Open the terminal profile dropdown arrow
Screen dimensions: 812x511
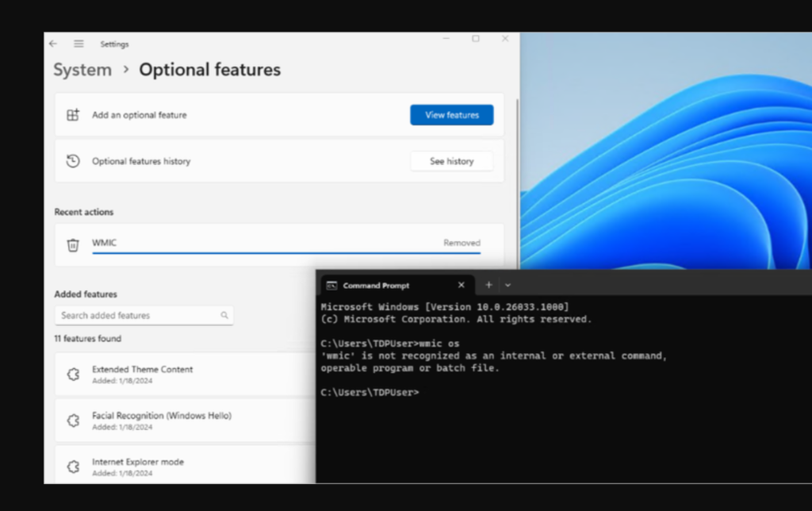coord(507,285)
